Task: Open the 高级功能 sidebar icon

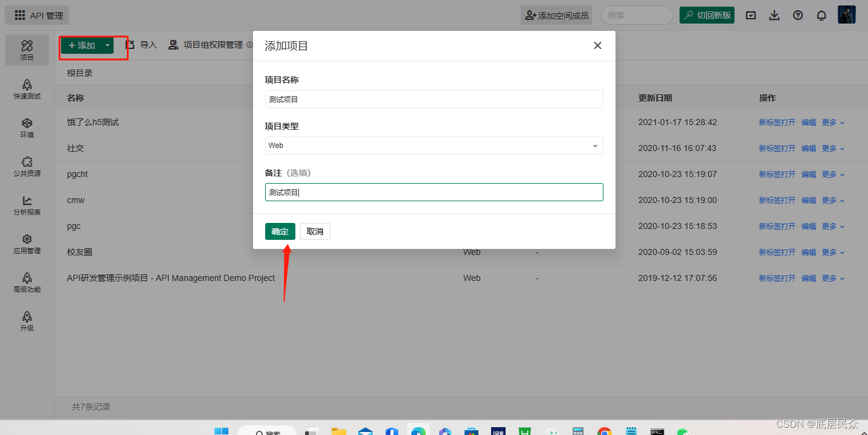Action: coord(27,283)
